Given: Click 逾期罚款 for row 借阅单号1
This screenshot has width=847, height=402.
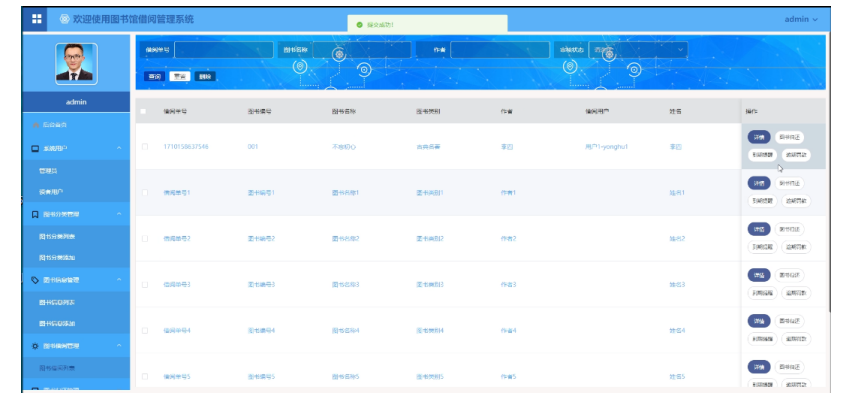Looking at the screenshot, I should 796,201.
